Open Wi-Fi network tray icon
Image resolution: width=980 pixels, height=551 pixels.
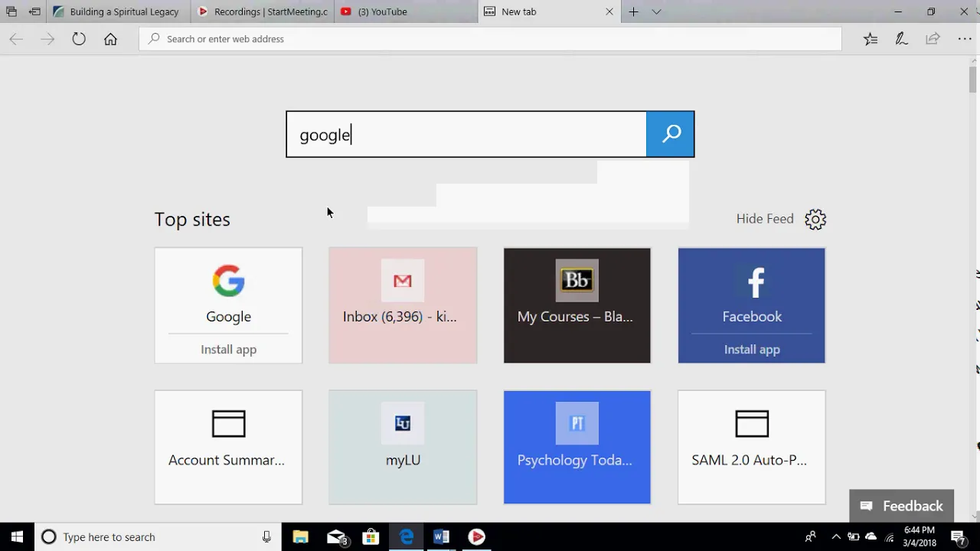pos(890,536)
